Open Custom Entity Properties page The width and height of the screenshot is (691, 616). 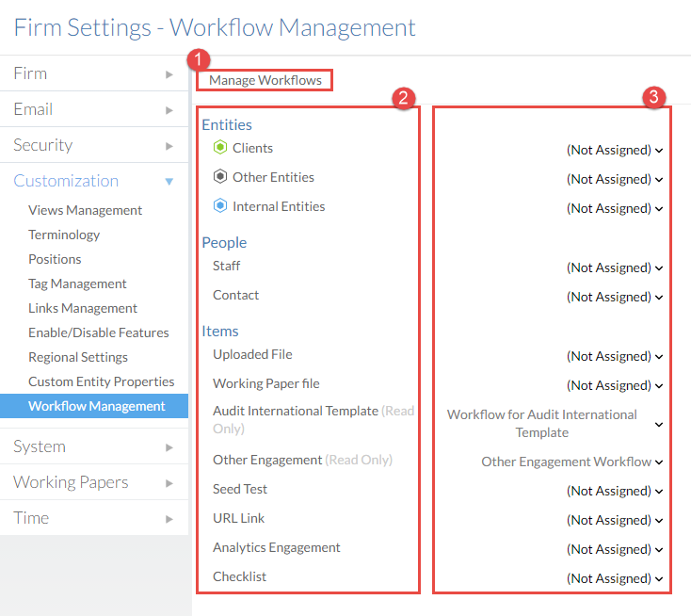pos(101,381)
